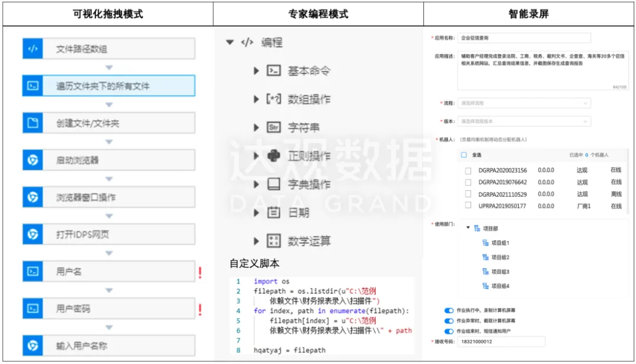Click the Python icon beside 正则操作

(273, 156)
